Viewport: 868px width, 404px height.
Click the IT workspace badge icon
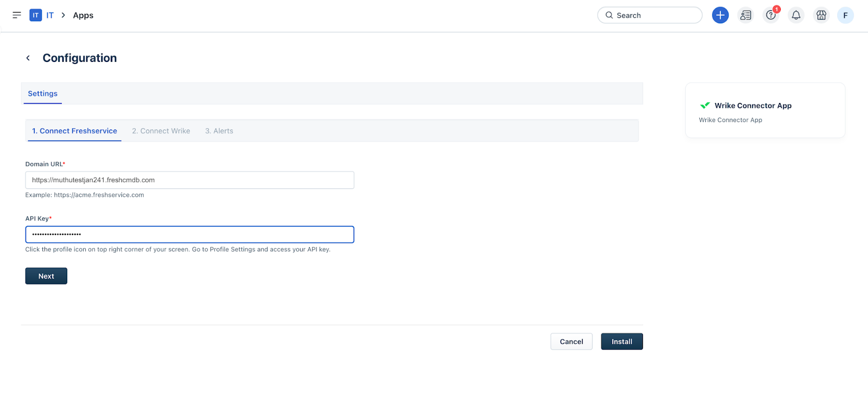(x=36, y=15)
